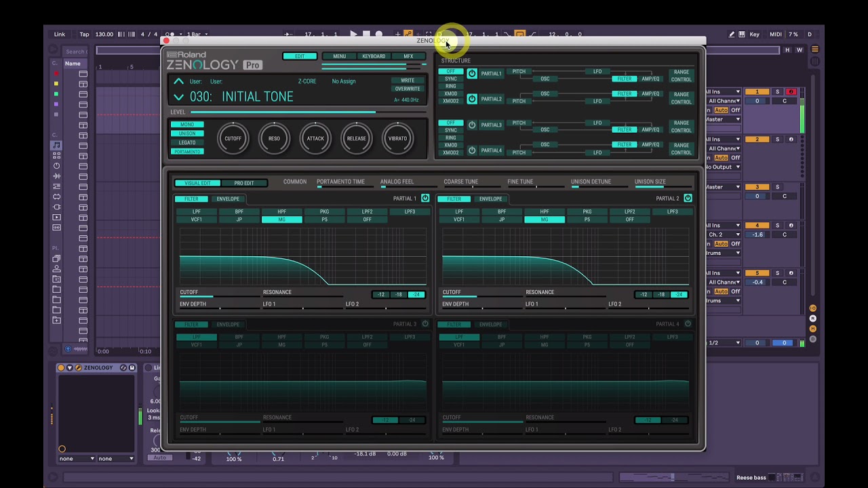Solo Ableton track 1

point(778,91)
